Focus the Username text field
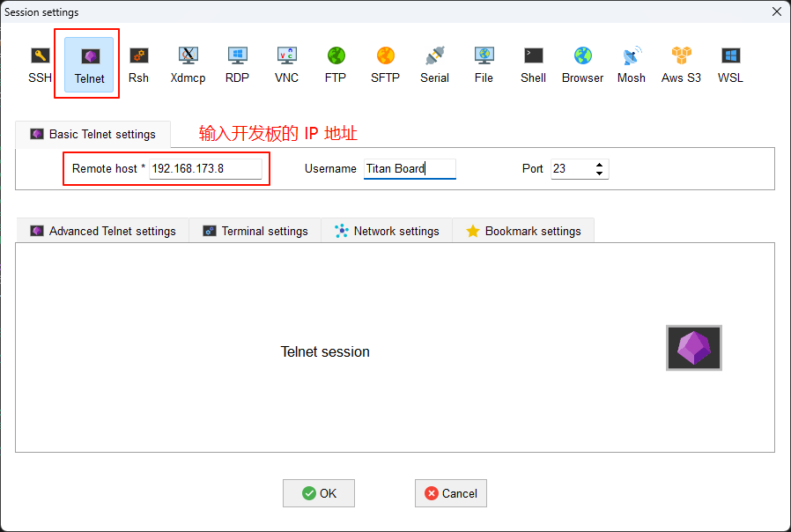 coord(410,168)
